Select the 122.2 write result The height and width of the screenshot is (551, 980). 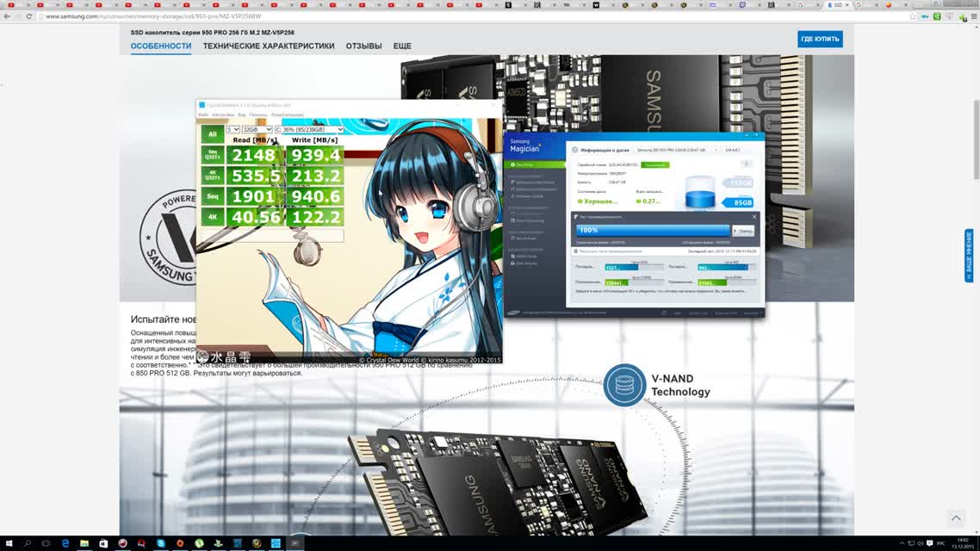click(314, 217)
